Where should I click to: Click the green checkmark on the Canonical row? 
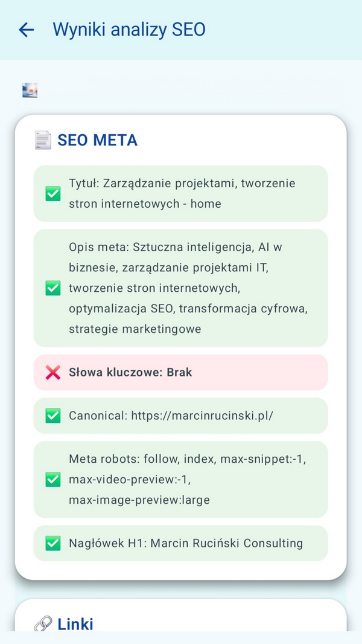pyautogui.click(x=52, y=416)
